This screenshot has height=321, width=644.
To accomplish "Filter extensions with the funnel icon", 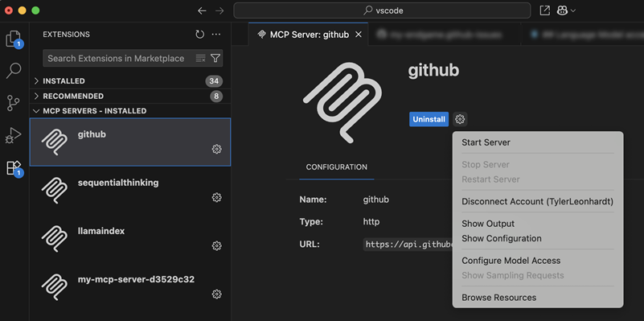I will coord(215,58).
